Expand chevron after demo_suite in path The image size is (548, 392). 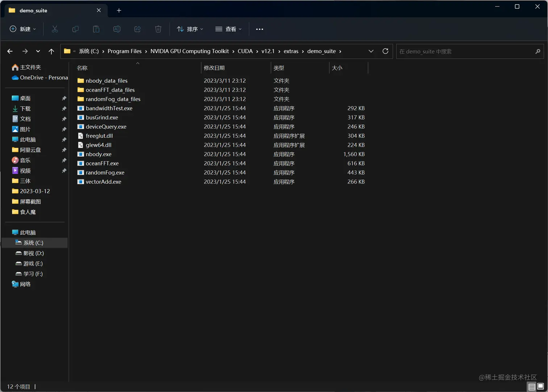(340, 51)
